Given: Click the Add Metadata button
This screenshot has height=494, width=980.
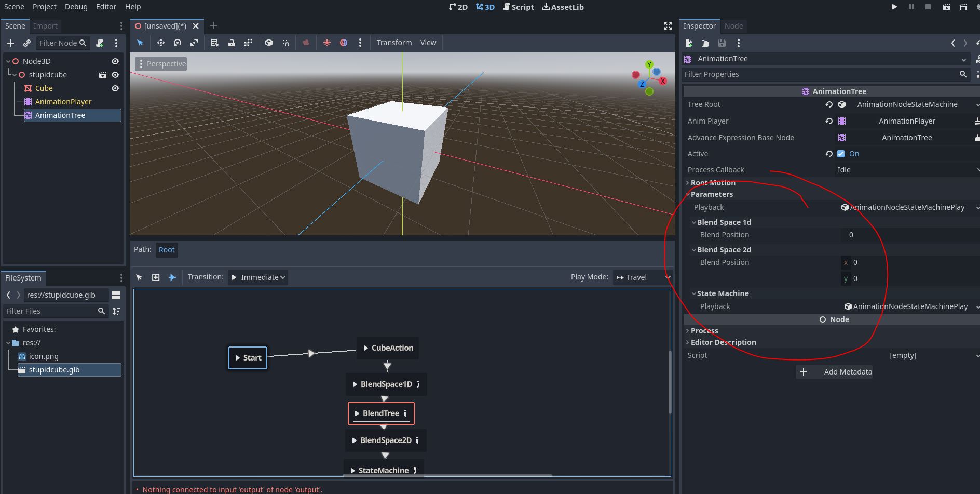Looking at the screenshot, I should [x=834, y=372].
